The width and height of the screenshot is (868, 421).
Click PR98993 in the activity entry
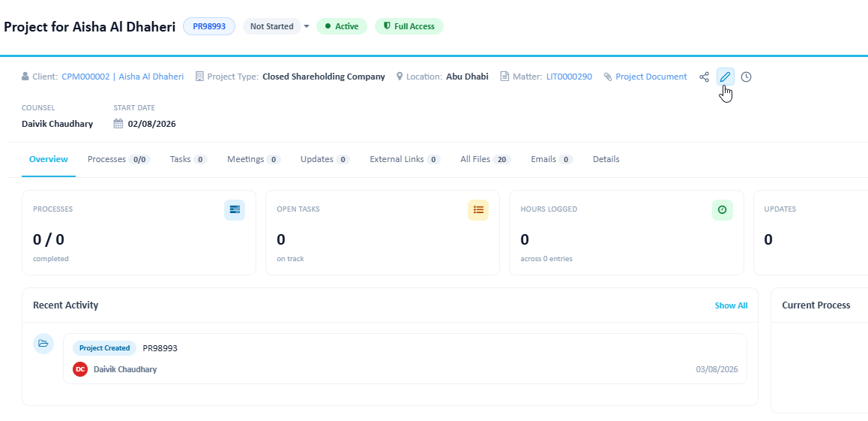click(160, 348)
